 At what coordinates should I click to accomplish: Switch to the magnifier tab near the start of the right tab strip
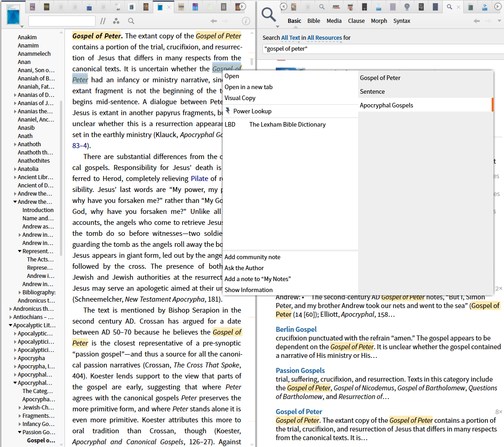tap(322, 7)
